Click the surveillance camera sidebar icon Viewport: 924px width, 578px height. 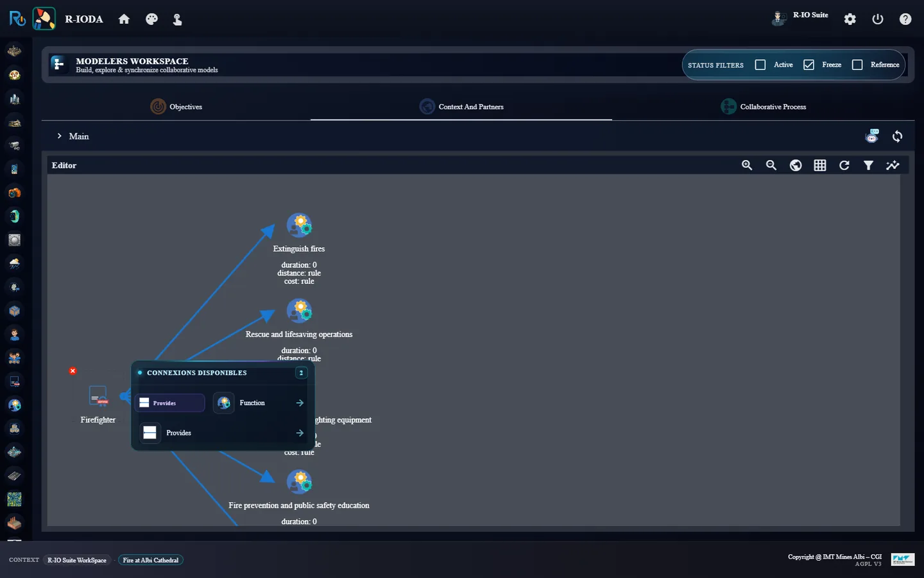[x=14, y=146]
